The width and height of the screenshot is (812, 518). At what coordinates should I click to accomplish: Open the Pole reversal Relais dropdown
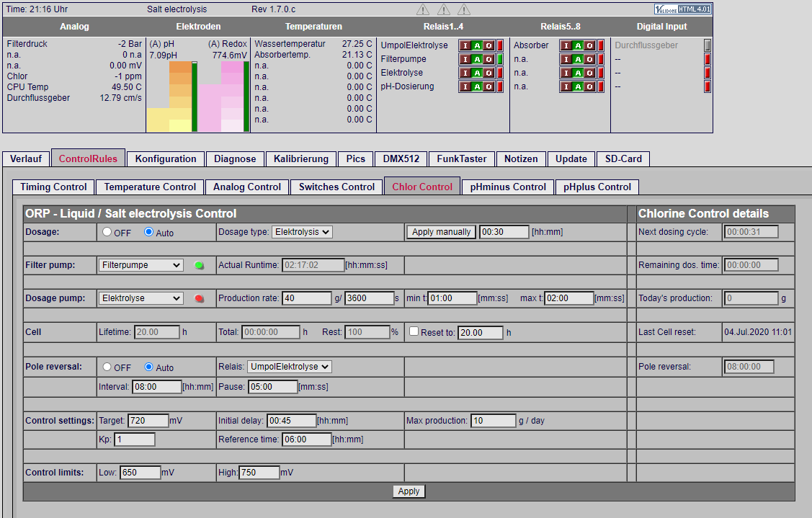click(290, 367)
